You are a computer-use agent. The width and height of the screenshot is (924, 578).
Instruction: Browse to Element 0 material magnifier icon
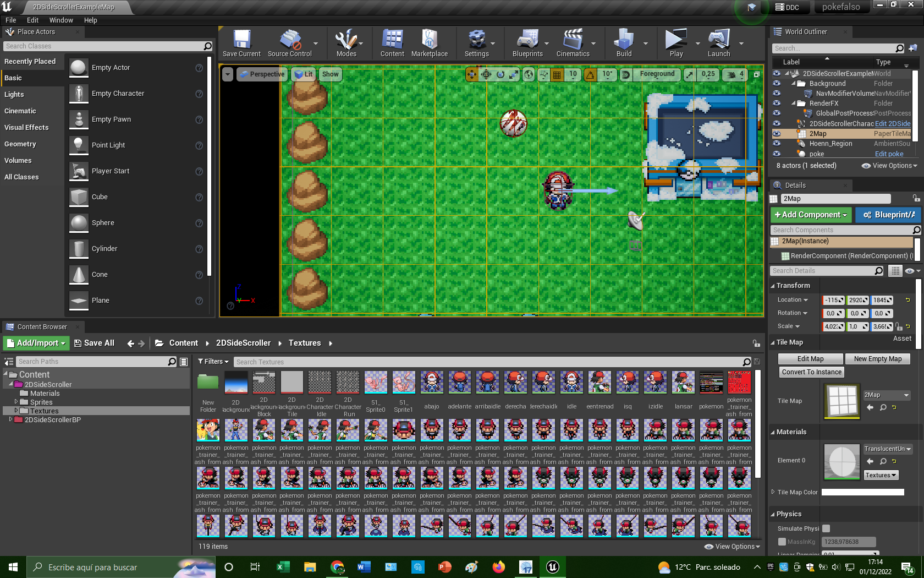point(883,461)
